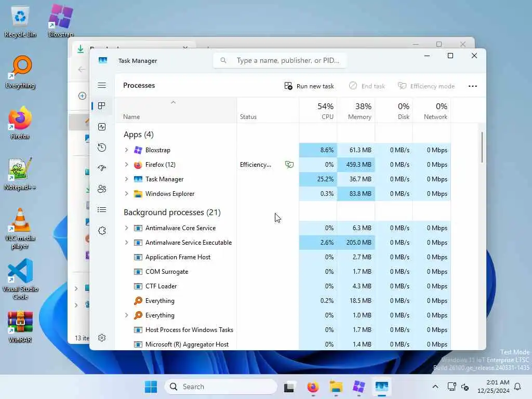
Task: Click the back arrow in background window
Action: click(x=81, y=70)
